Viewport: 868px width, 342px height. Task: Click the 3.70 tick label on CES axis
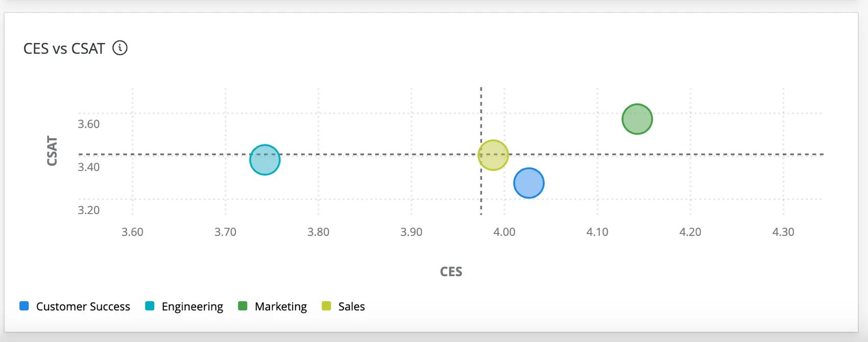coord(225,232)
